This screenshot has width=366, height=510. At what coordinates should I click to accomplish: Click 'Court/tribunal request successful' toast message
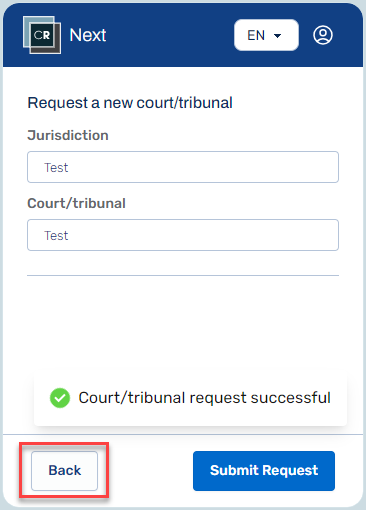[205, 398]
